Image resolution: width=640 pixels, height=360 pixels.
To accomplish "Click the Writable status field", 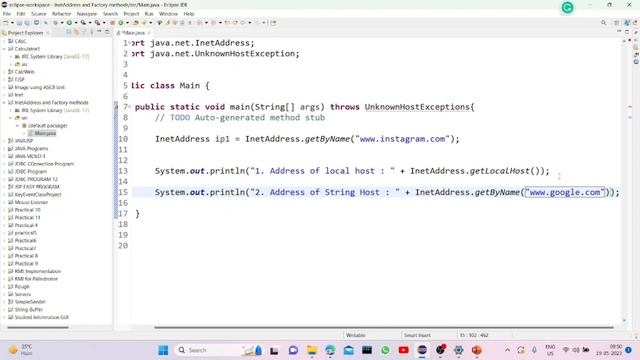I will click(x=356, y=335).
